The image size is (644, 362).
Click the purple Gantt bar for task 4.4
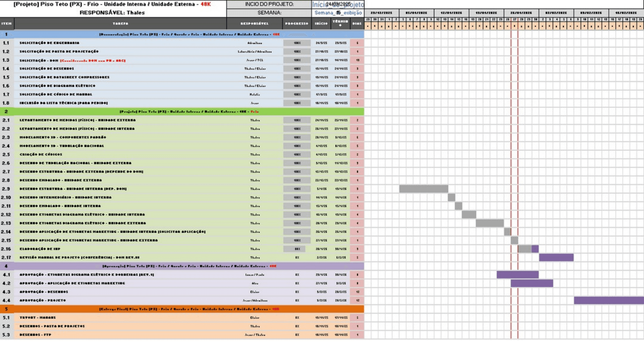[608, 300]
